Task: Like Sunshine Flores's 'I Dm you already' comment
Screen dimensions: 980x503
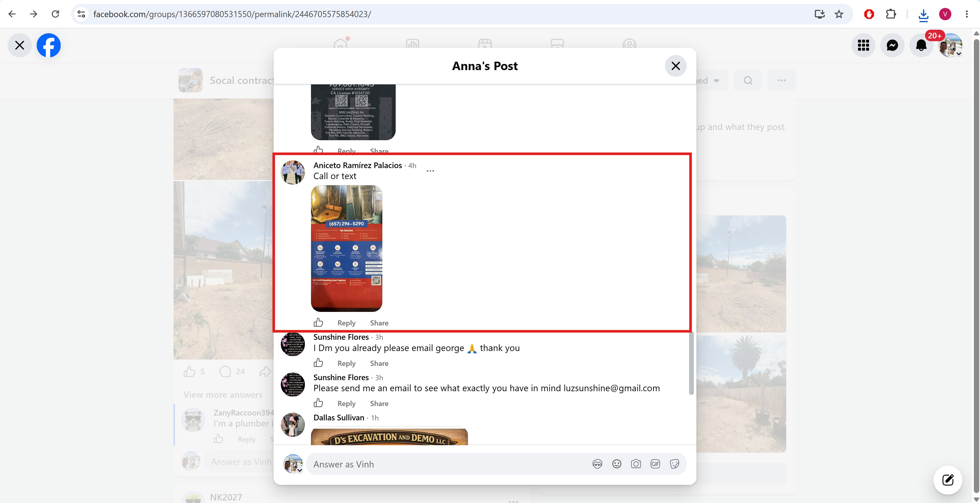Action: point(318,363)
